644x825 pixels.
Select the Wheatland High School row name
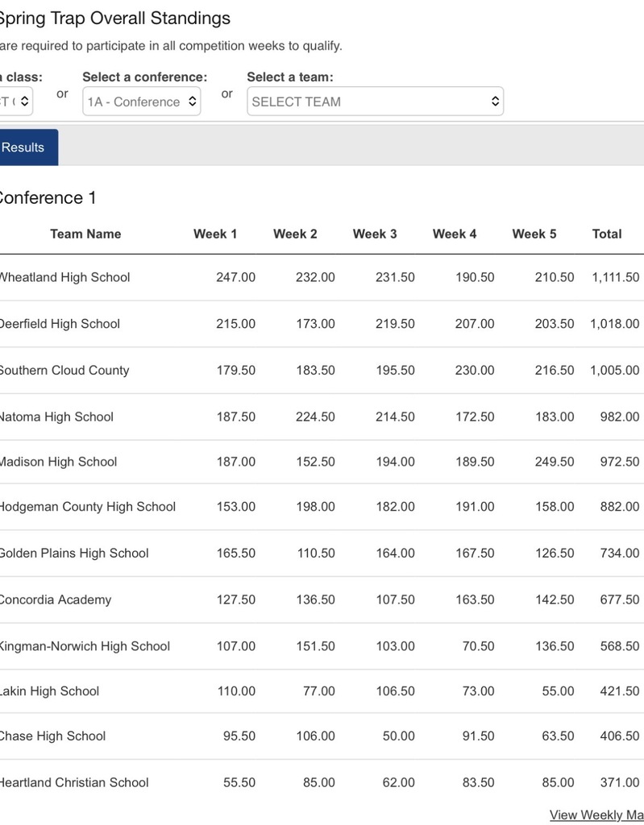[x=64, y=277]
